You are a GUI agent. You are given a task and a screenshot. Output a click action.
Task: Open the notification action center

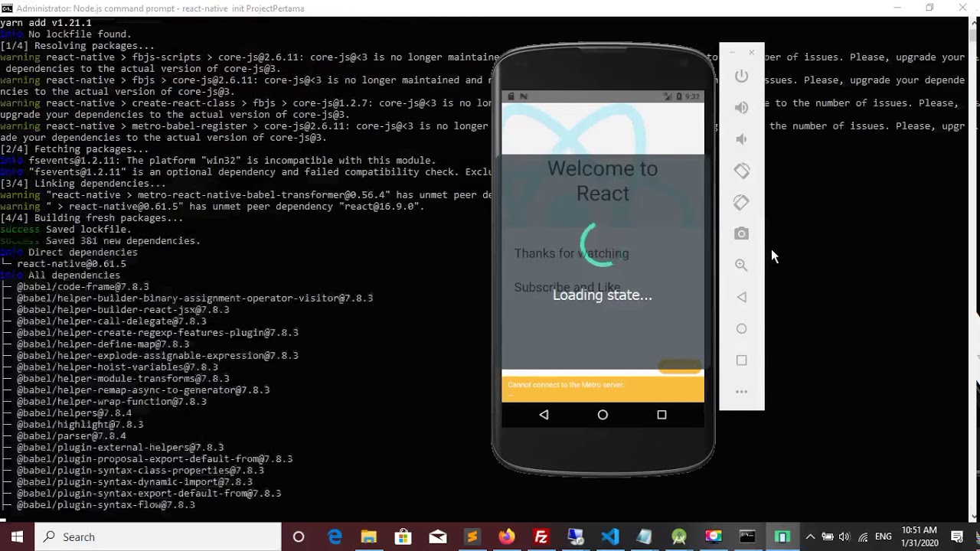[958, 536]
